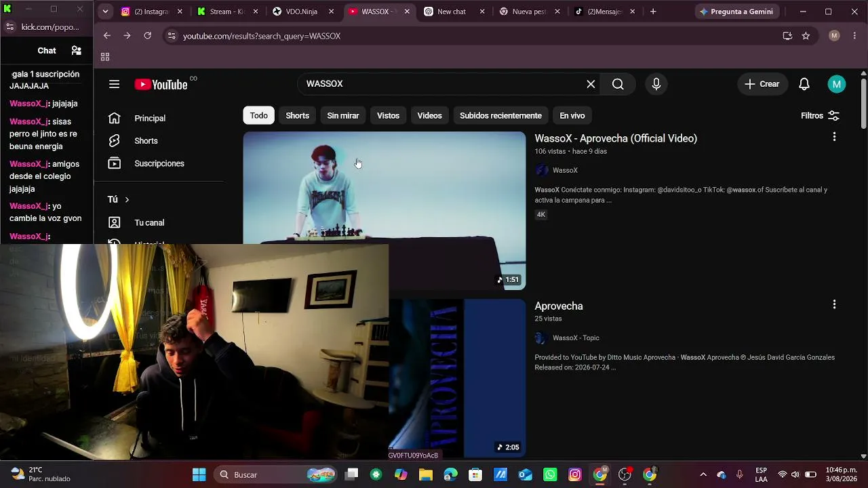Open the YouTube account avatar menu
This screenshot has width=868, height=488.
(837, 84)
